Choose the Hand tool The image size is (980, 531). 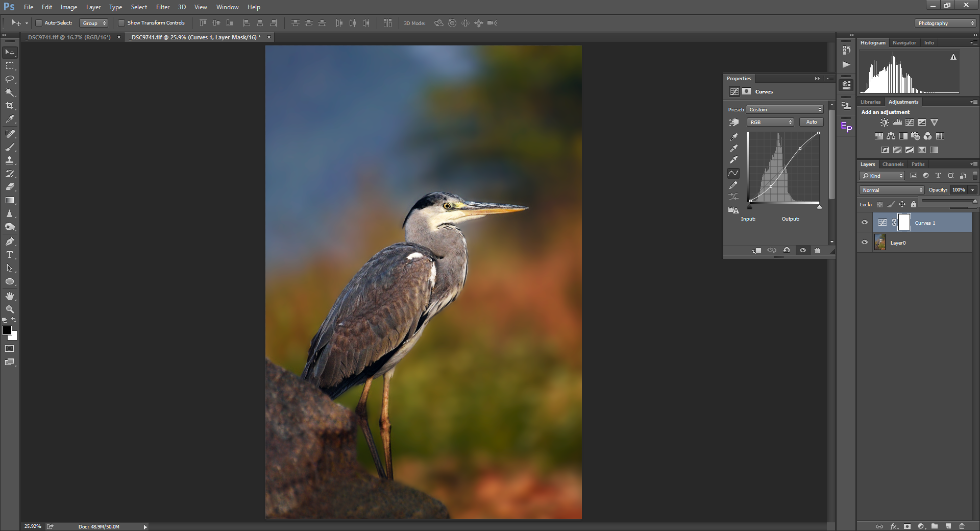(x=10, y=296)
